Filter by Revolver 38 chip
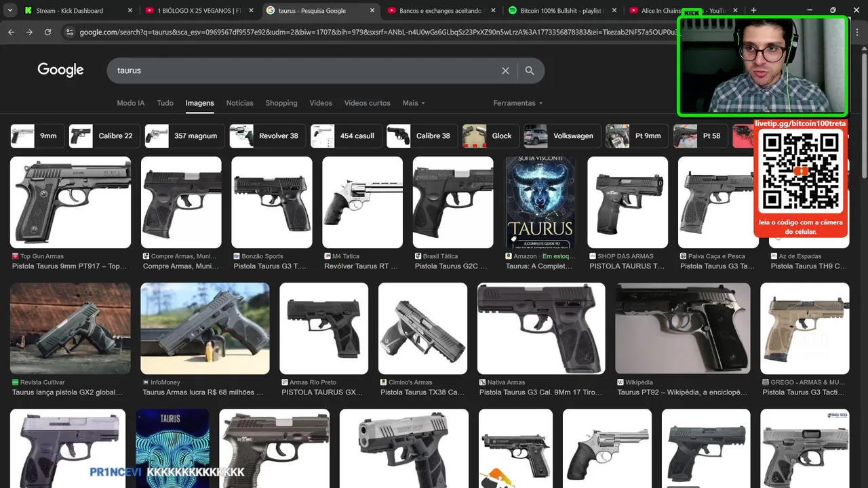 tap(267, 136)
